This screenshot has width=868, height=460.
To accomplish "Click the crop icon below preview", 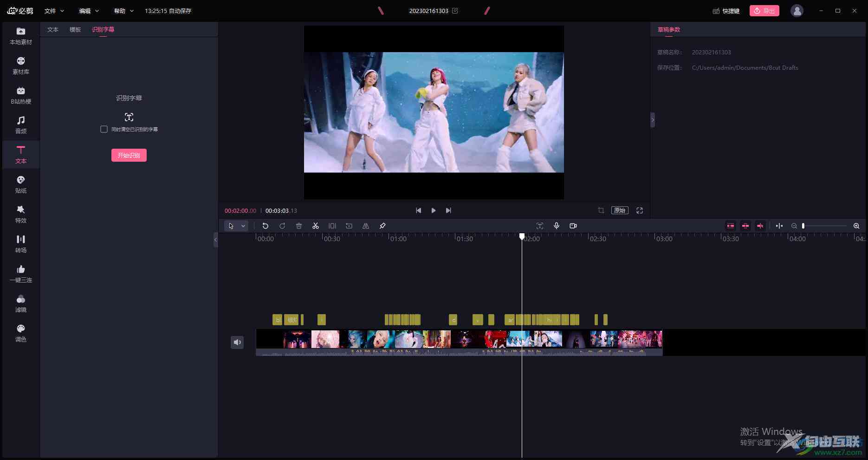I will pos(601,210).
